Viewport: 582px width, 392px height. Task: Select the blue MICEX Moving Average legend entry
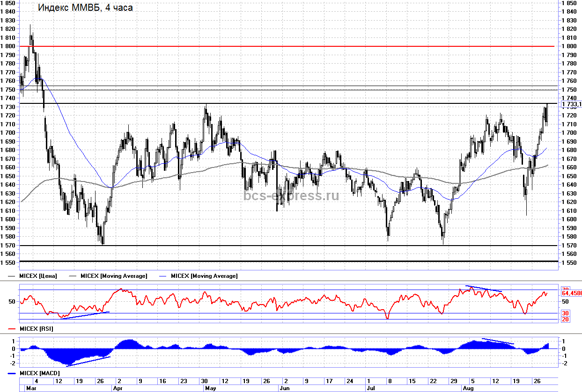click(204, 276)
